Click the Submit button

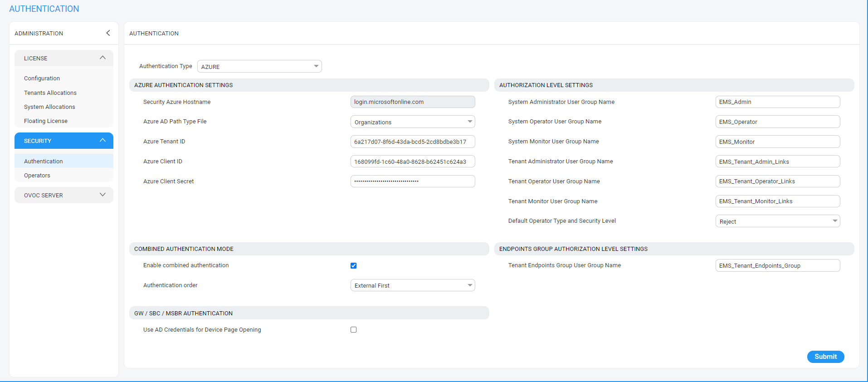pos(825,357)
